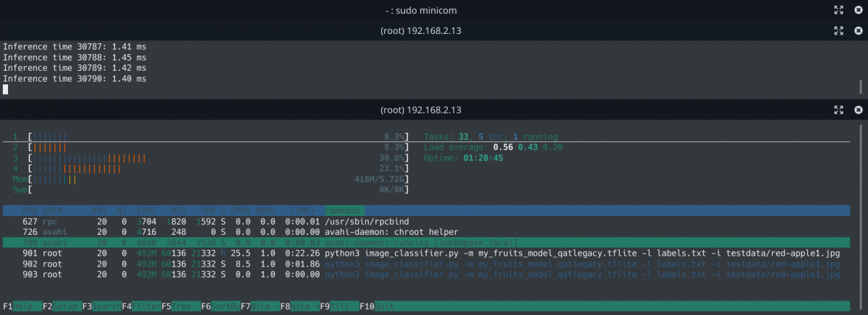This screenshot has width=868, height=315.
Task: Expand the upper 192.168.2.13 terminal pane
Action: [x=838, y=30]
